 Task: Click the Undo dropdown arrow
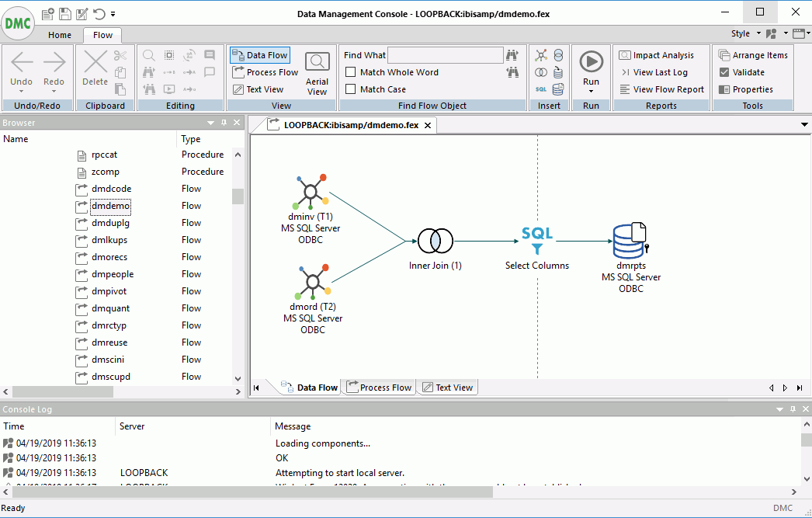21,92
